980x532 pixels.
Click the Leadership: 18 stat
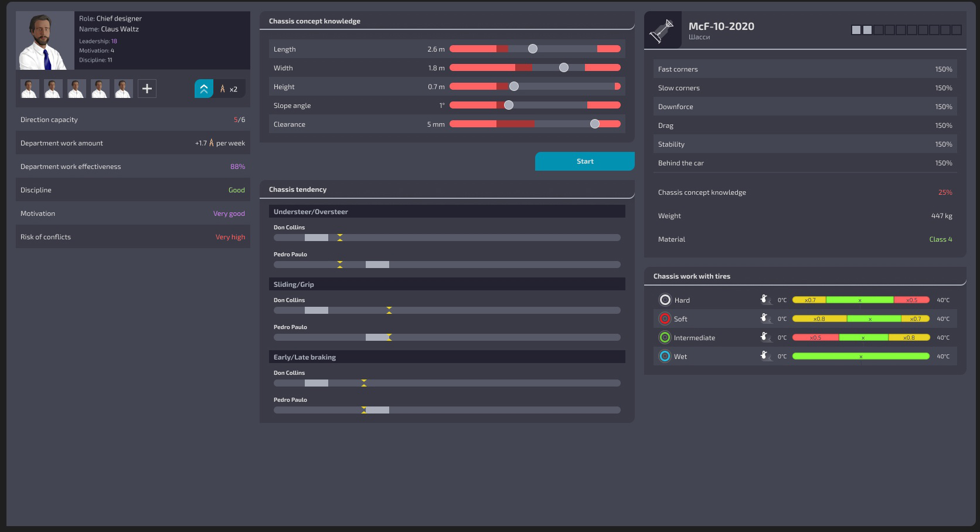click(x=98, y=41)
